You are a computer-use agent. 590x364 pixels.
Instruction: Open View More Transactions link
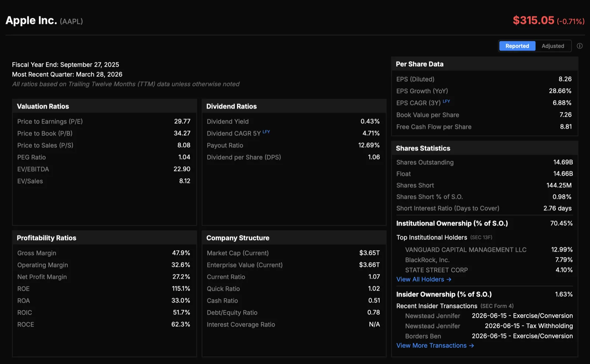(x=435, y=346)
